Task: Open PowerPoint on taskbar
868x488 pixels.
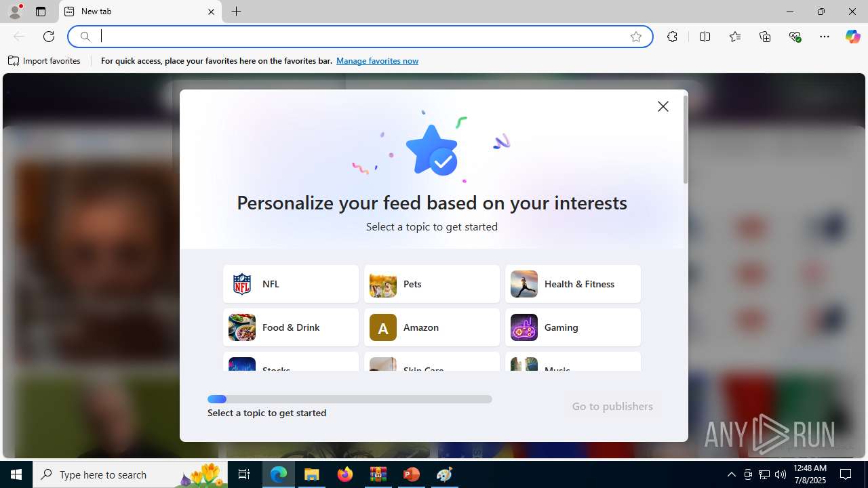Action: pyautogui.click(x=411, y=474)
